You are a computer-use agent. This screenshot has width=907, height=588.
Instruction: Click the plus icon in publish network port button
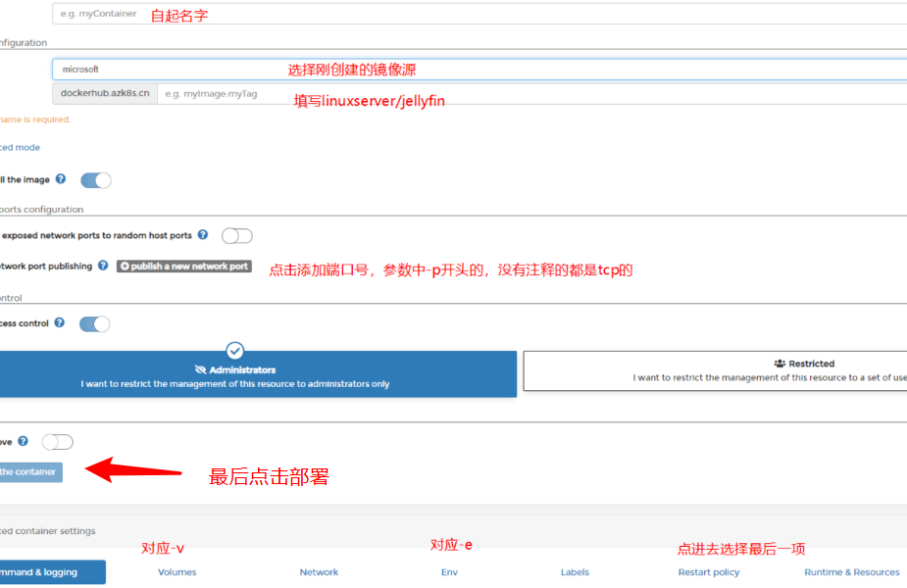point(126,265)
